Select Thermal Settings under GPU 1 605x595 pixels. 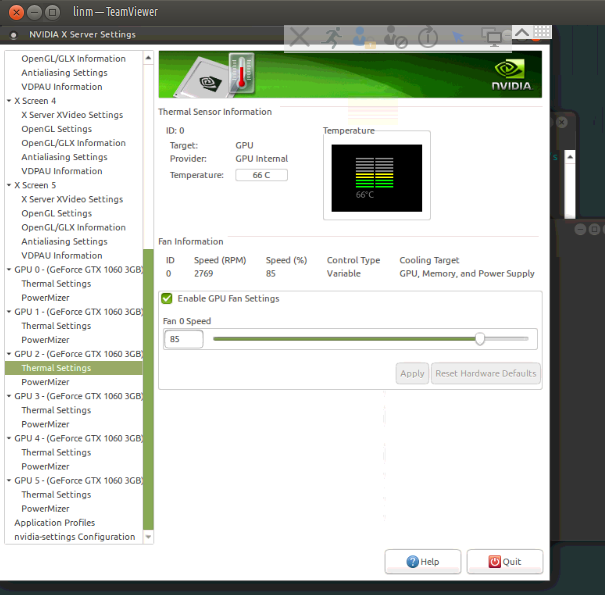pos(56,326)
